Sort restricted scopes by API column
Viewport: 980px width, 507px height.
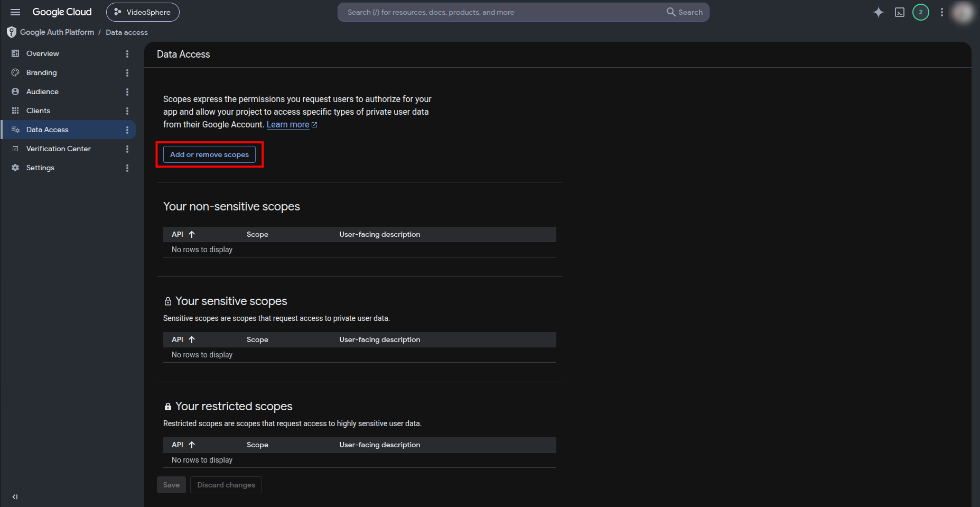click(x=183, y=445)
